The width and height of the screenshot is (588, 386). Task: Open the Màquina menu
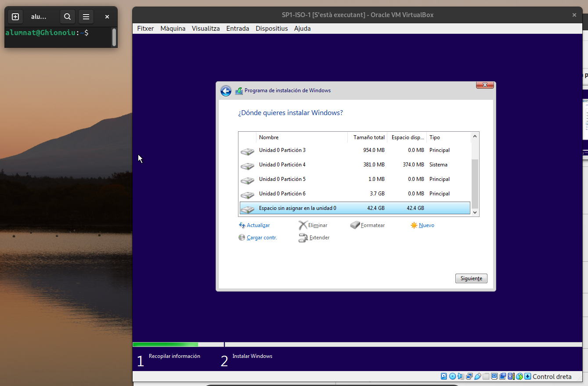(x=173, y=29)
